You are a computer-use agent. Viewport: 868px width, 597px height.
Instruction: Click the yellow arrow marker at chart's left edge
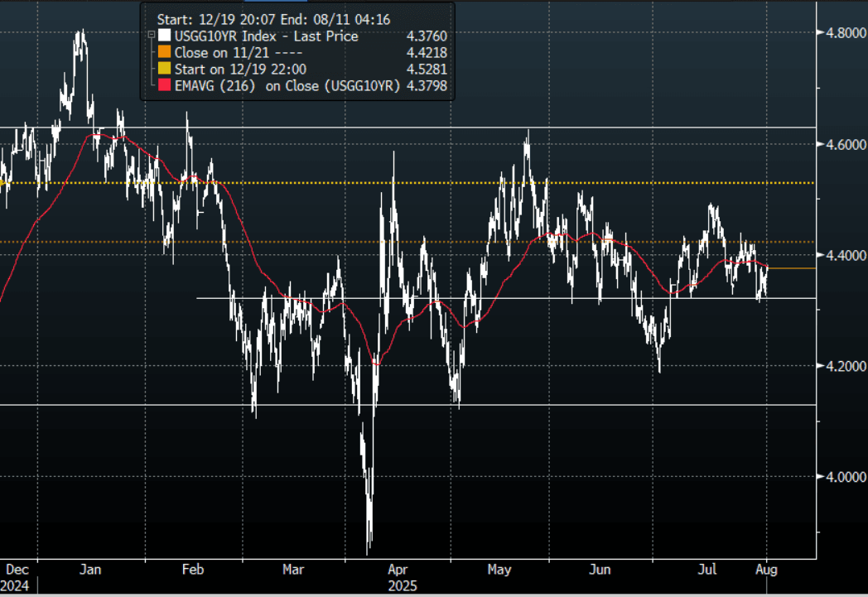(3, 182)
